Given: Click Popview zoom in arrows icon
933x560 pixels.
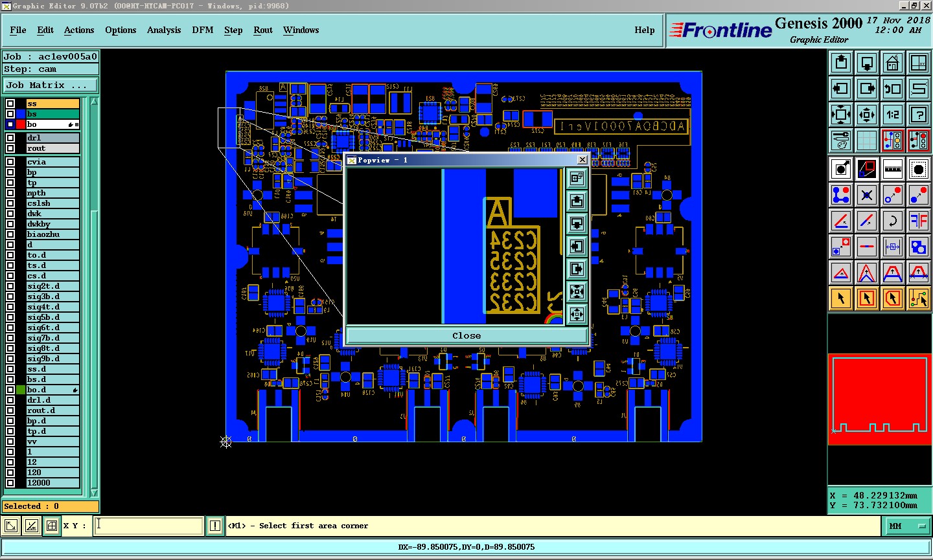Looking at the screenshot, I should coord(577,291).
